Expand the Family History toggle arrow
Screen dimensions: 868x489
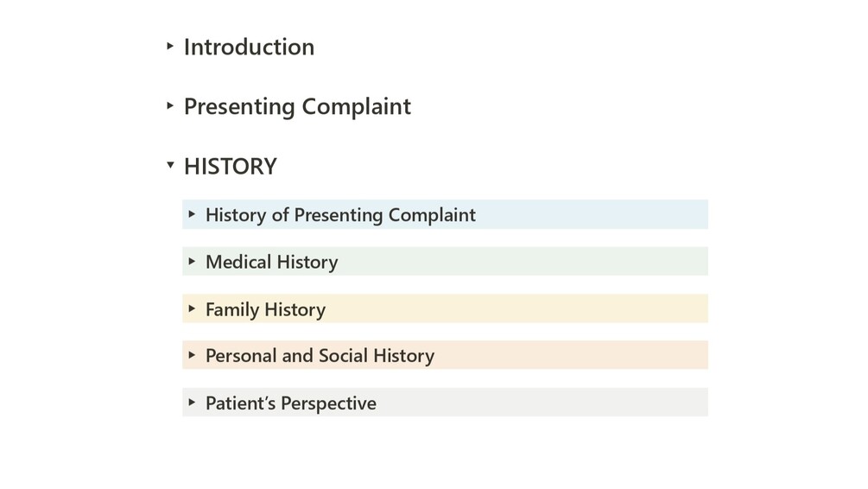[192, 308]
